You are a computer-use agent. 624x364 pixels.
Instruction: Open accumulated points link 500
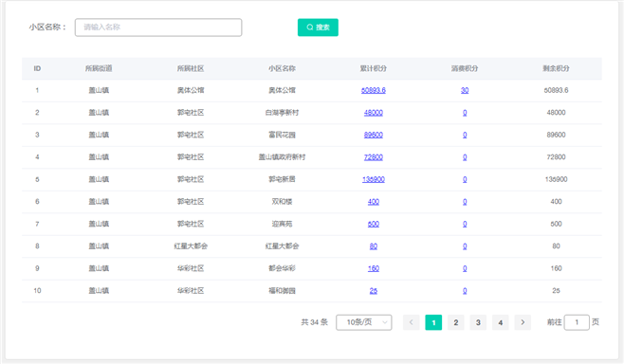[374, 224]
